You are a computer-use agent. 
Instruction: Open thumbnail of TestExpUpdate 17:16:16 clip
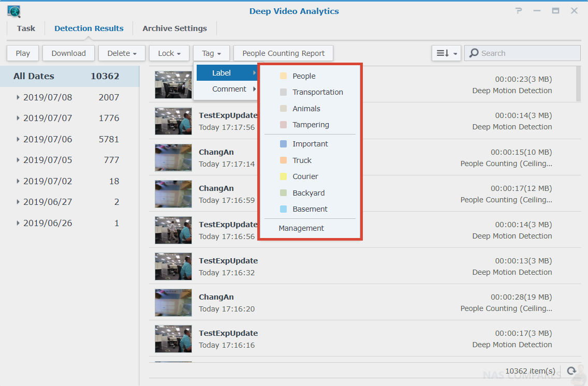173,339
